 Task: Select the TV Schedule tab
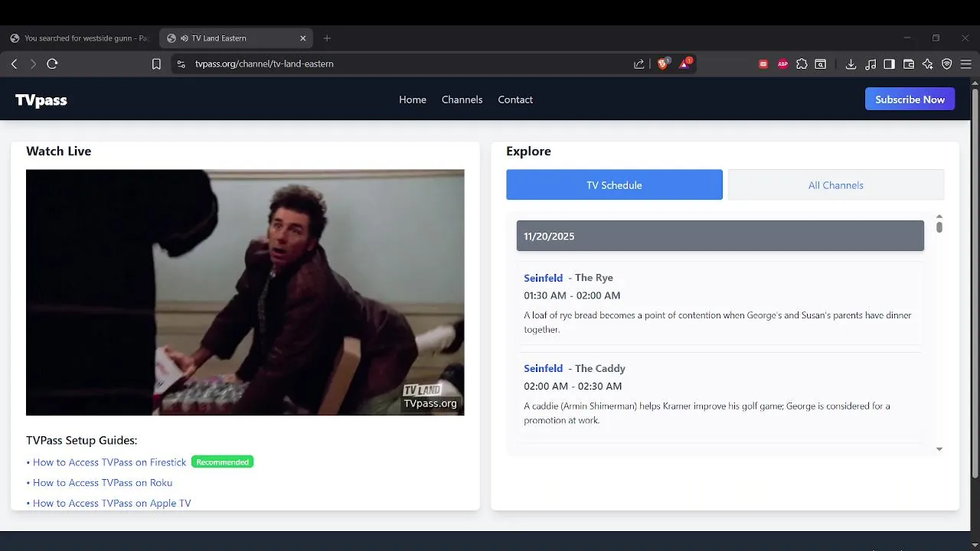tap(614, 185)
